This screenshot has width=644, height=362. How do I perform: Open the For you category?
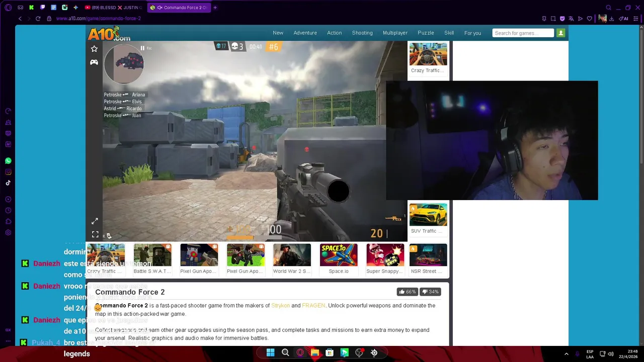tap(472, 33)
